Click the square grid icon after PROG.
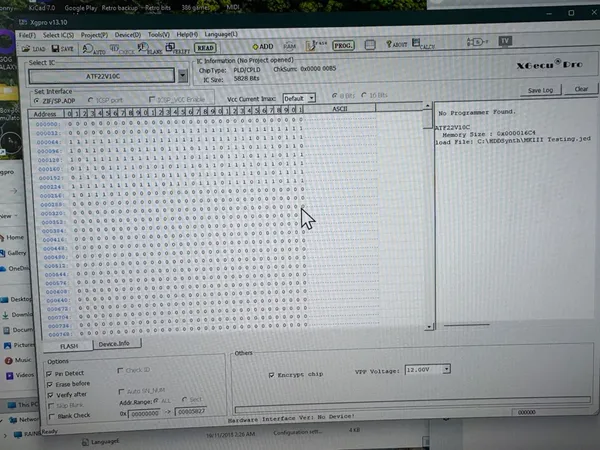The image size is (600, 450). pos(370,45)
